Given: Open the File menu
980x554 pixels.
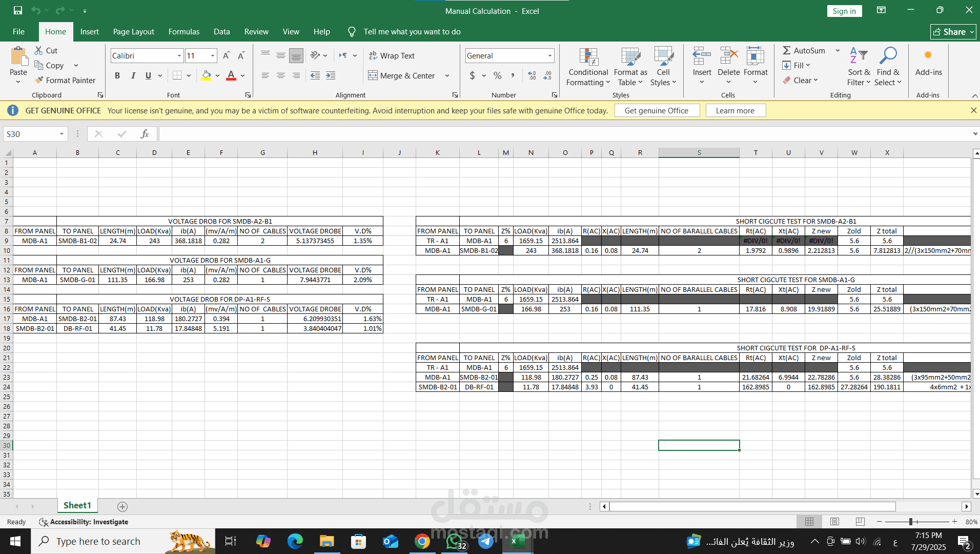Looking at the screenshot, I should coord(18,31).
